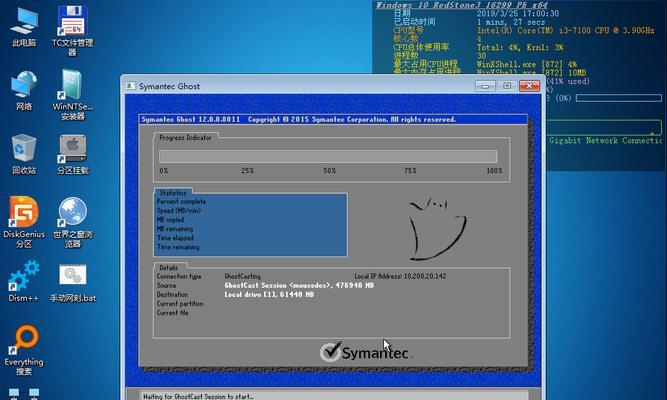Screen dimensions: 667x400
Task: Click the Time remaining row
Action: [x=178, y=247]
